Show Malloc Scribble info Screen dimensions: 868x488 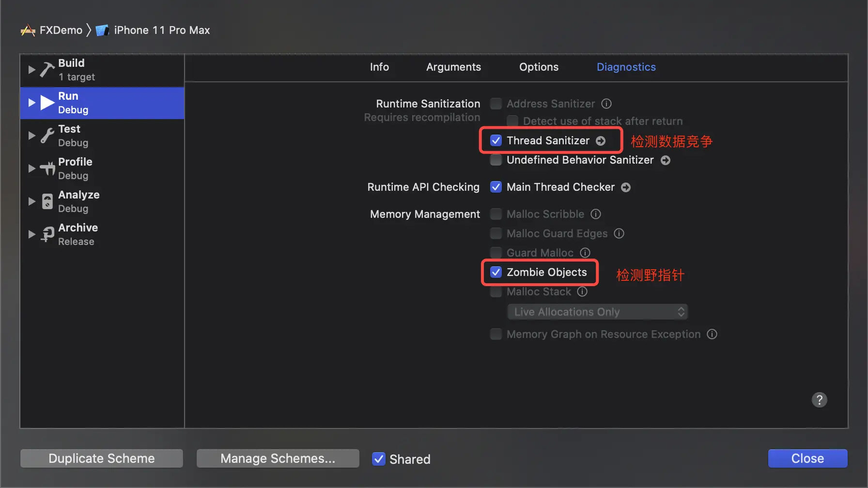click(x=596, y=214)
